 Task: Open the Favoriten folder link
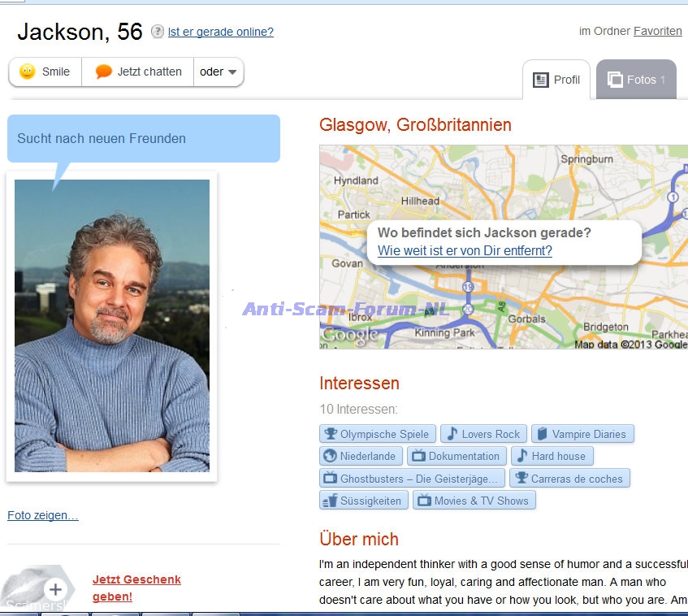click(x=657, y=31)
